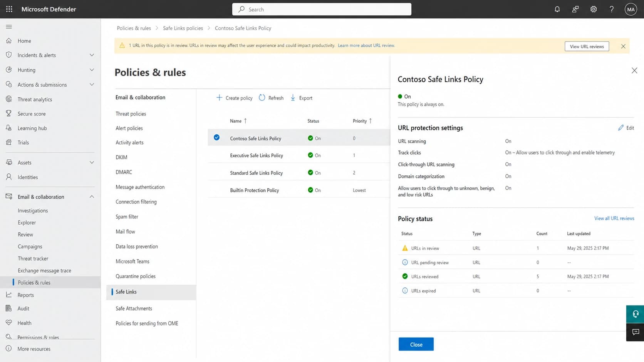Collapse Email & collaboration section chevron

(x=92, y=197)
